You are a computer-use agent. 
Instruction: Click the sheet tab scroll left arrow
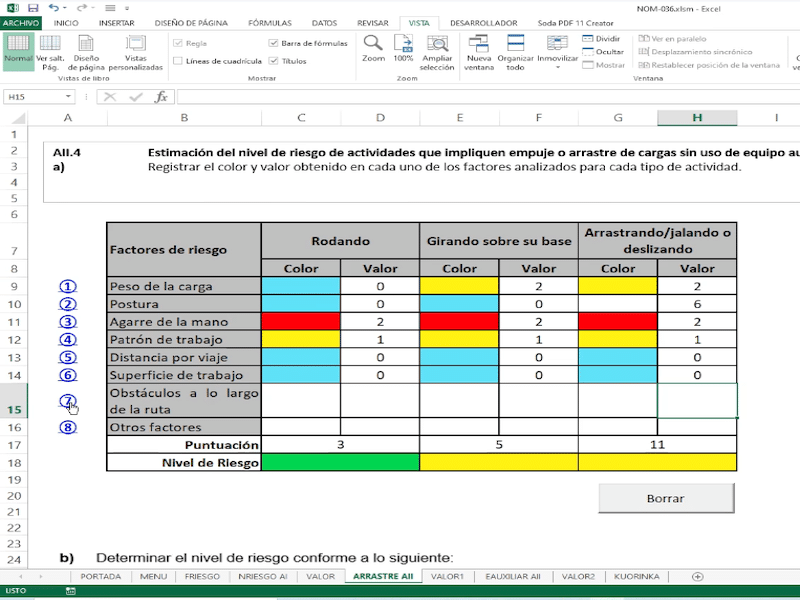click(21, 577)
